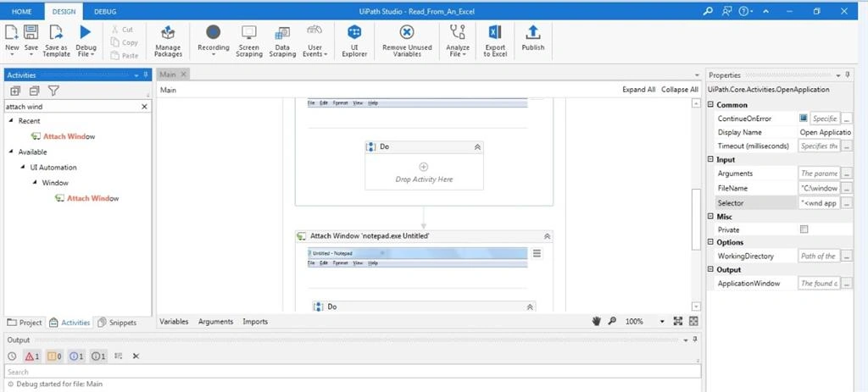Publish the project

coord(532,39)
